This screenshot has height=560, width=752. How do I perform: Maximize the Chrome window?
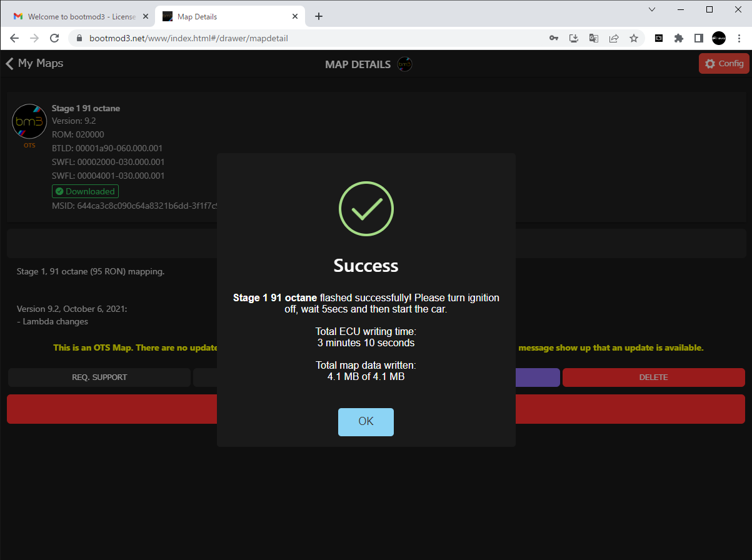coord(709,9)
